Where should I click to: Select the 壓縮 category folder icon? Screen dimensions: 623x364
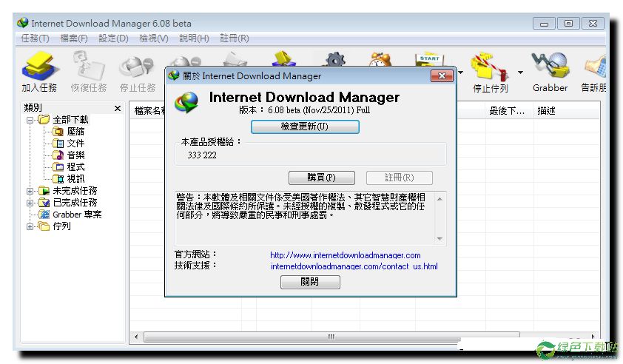58,132
